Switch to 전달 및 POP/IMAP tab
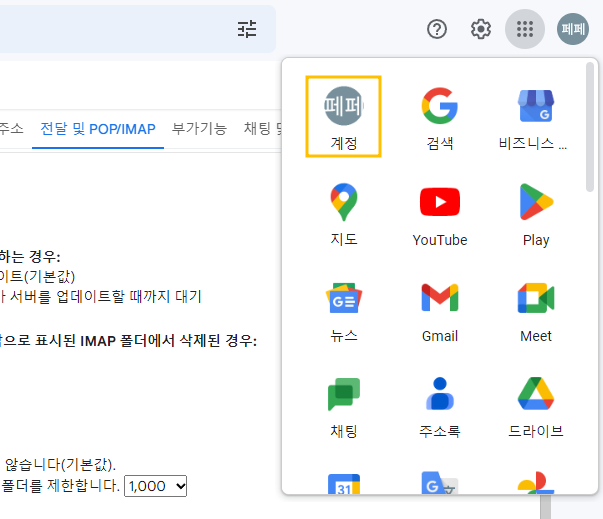Screen dimensions: 603x519 (98, 129)
